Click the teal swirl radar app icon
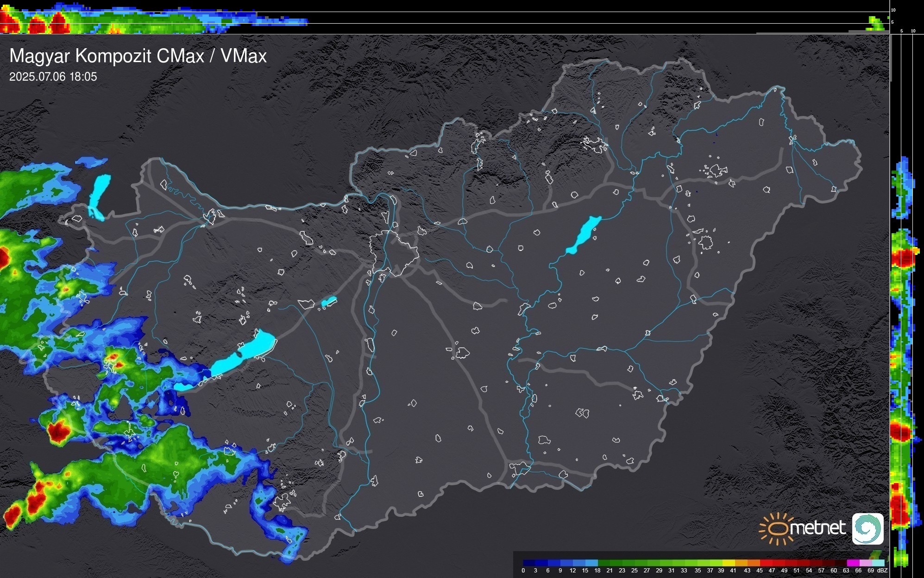 (x=868, y=529)
